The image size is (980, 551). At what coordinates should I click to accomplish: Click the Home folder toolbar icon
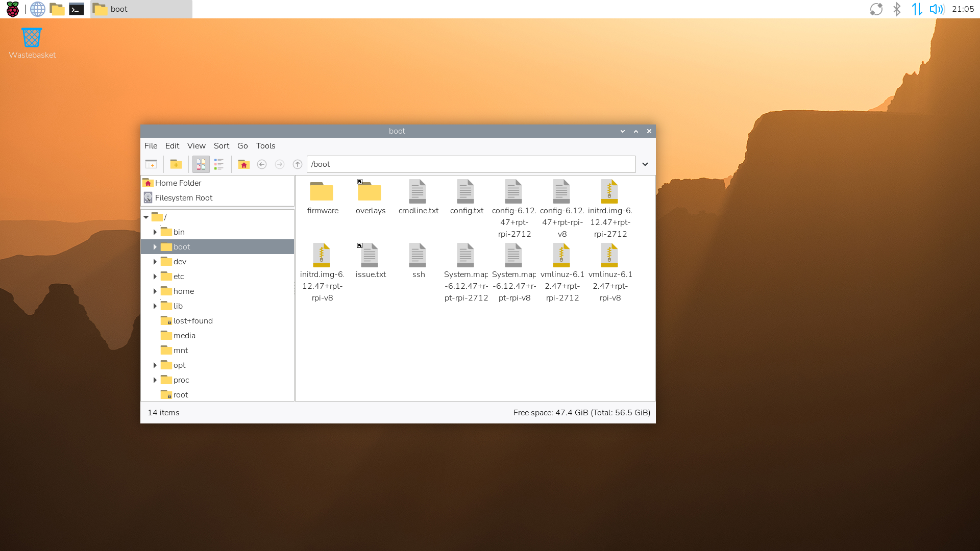[x=244, y=164]
